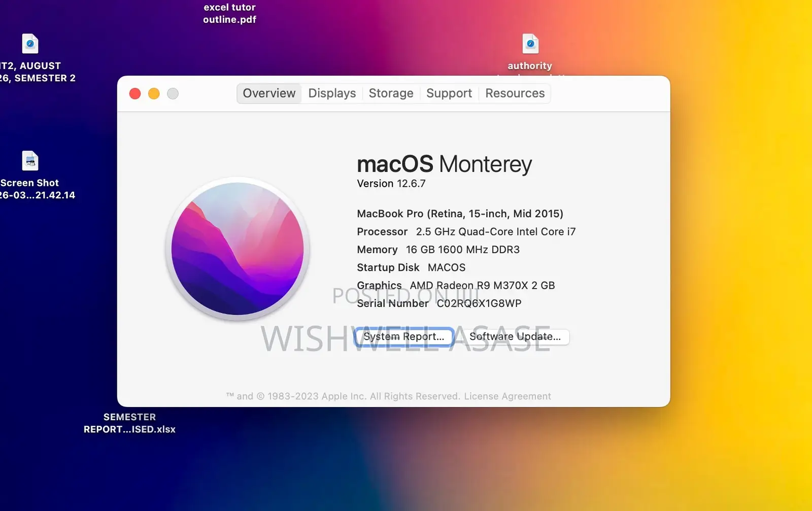This screenshot has height=511, width=812.
Task: Select the Screen Shot file icon on desktop
Action: [x=30, y=161]
